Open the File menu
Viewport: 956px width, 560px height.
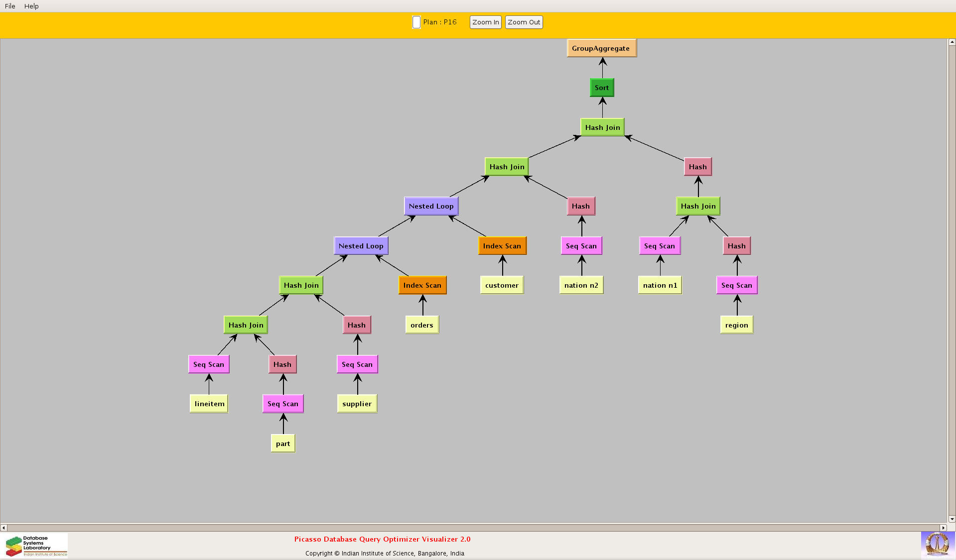pyautogui.click(x=10, y=6)
